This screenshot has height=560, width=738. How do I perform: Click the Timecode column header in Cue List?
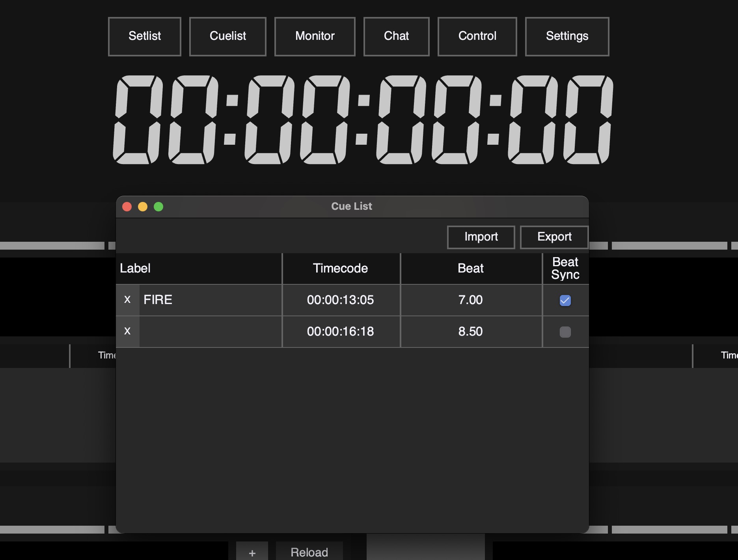point(341,269)
